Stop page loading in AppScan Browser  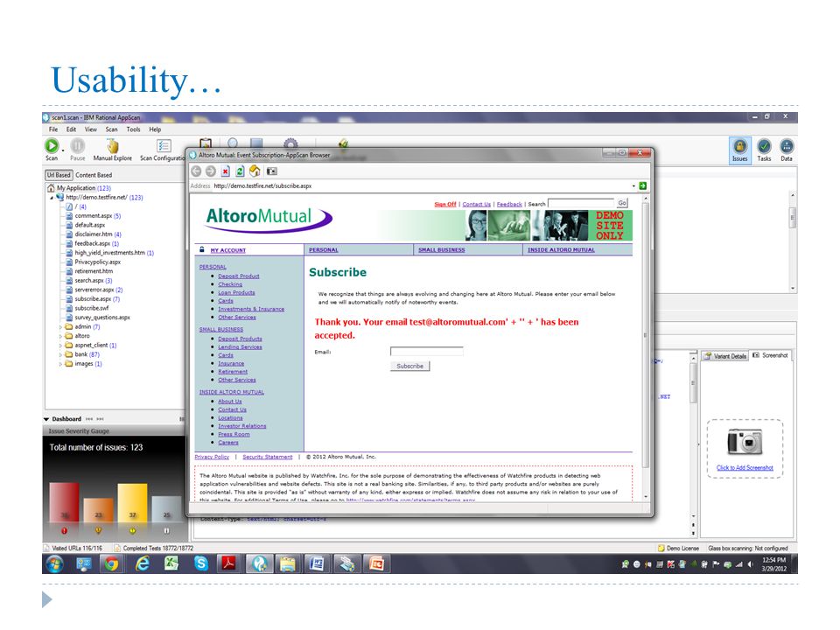tap(226, 171)
